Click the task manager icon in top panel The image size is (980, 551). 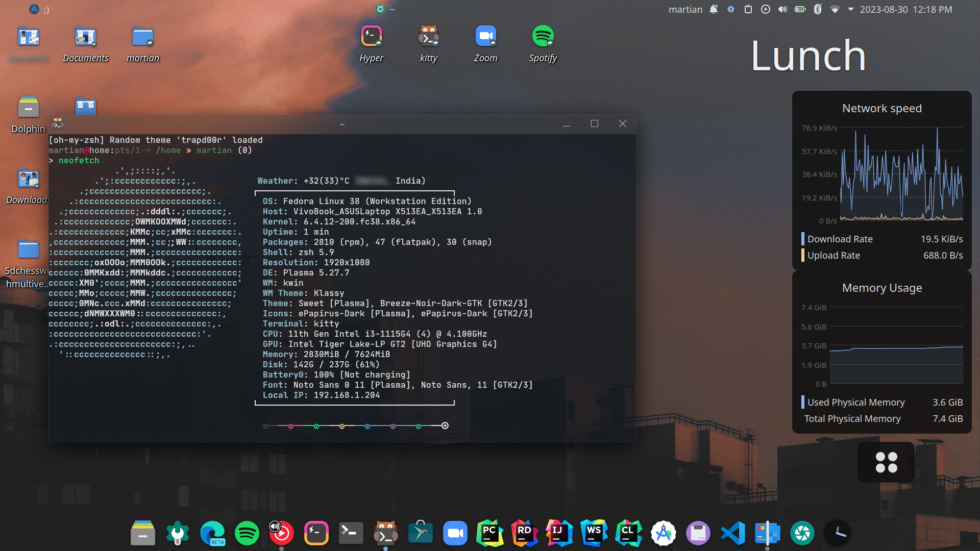(380, 9)
